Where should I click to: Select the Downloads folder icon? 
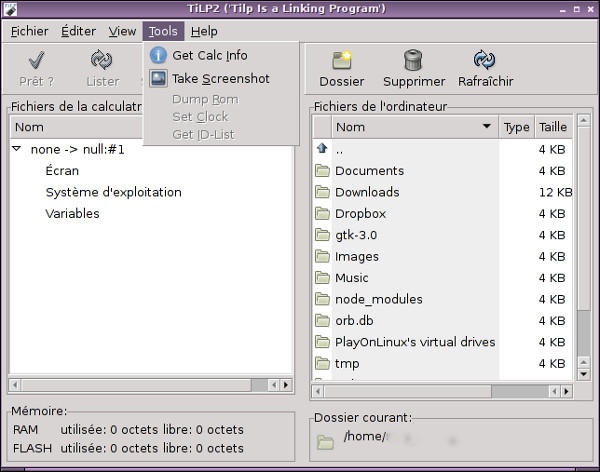322,192
